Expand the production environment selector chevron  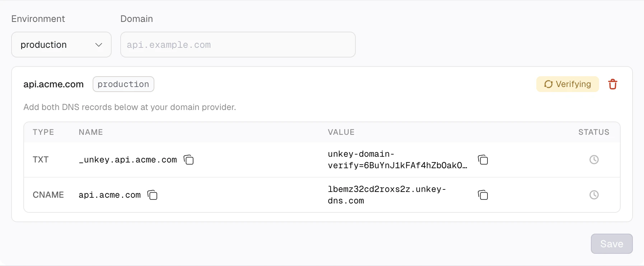(99, 45)
